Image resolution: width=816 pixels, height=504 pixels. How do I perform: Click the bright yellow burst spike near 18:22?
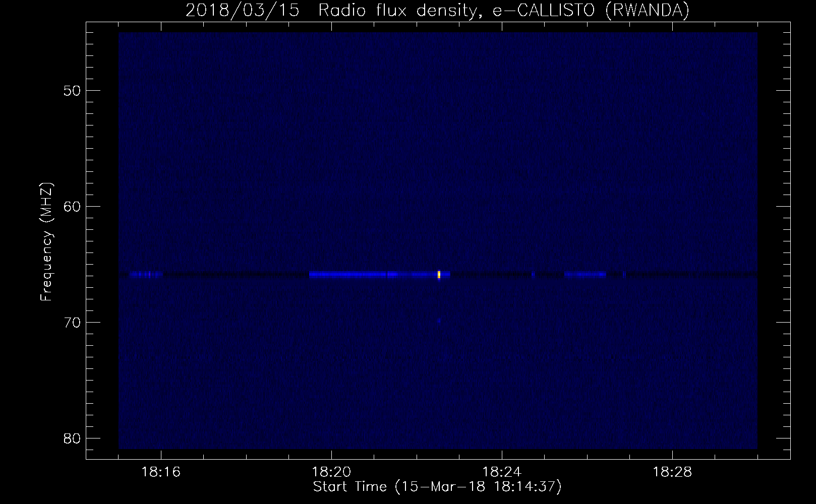[439, 275]
